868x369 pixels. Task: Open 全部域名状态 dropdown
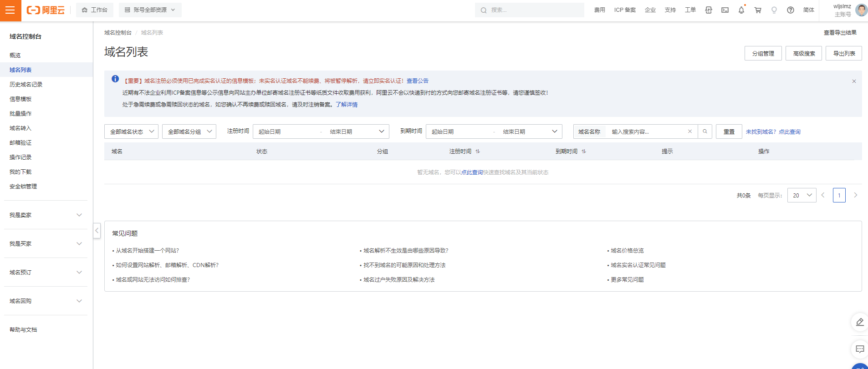pyautogui.click(x=131, y=131)
